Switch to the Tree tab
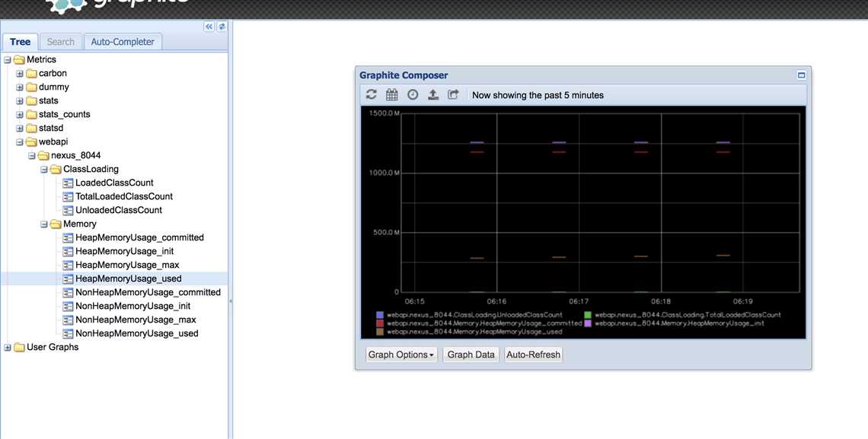The image size is (868, 439). point(20,42)
